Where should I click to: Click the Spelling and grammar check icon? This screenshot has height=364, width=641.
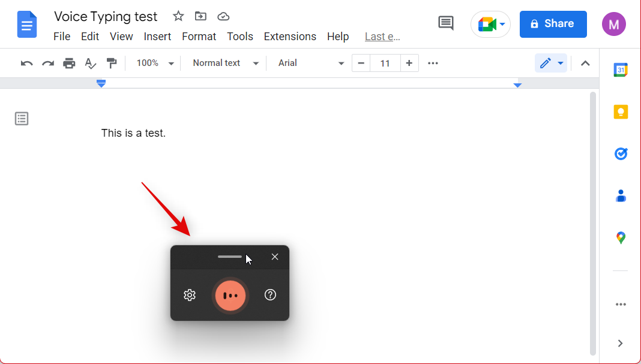(90, 63)
